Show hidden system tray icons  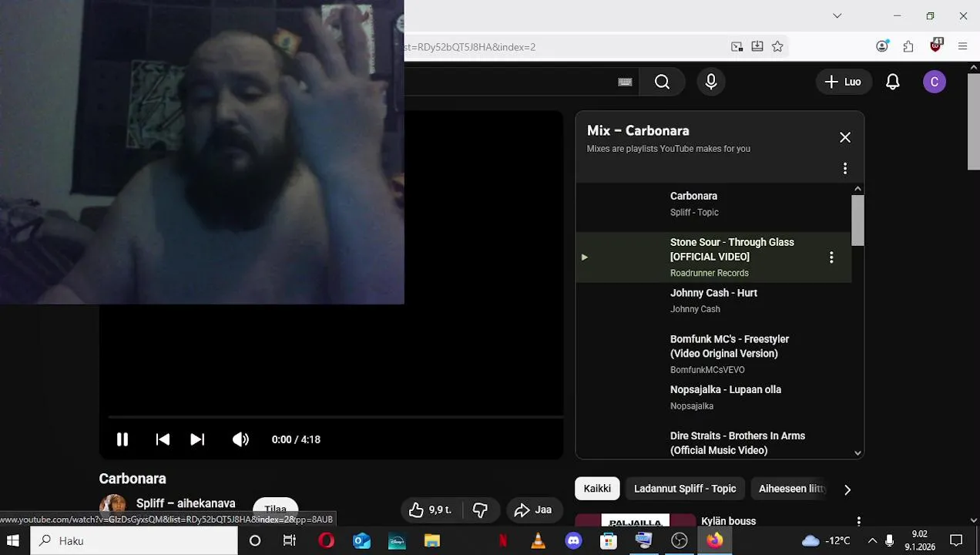tap(872, 540)
